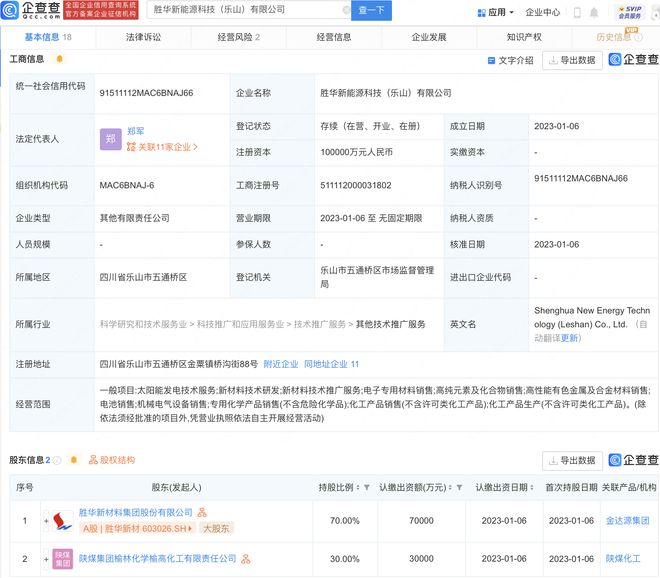The height and width of the screenshot is (578, 660).
Task: Open legal representative 郑军 profile
Action: tap(136, 131)
